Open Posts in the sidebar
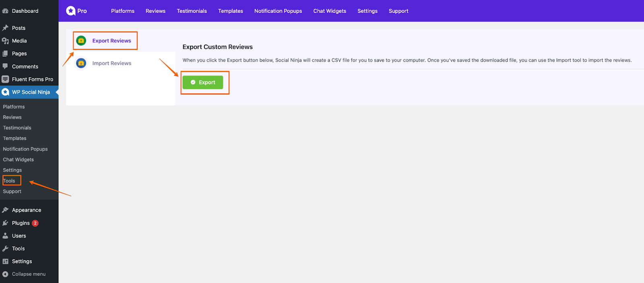This screenshot has height=283, width=644. pos(19,28)
